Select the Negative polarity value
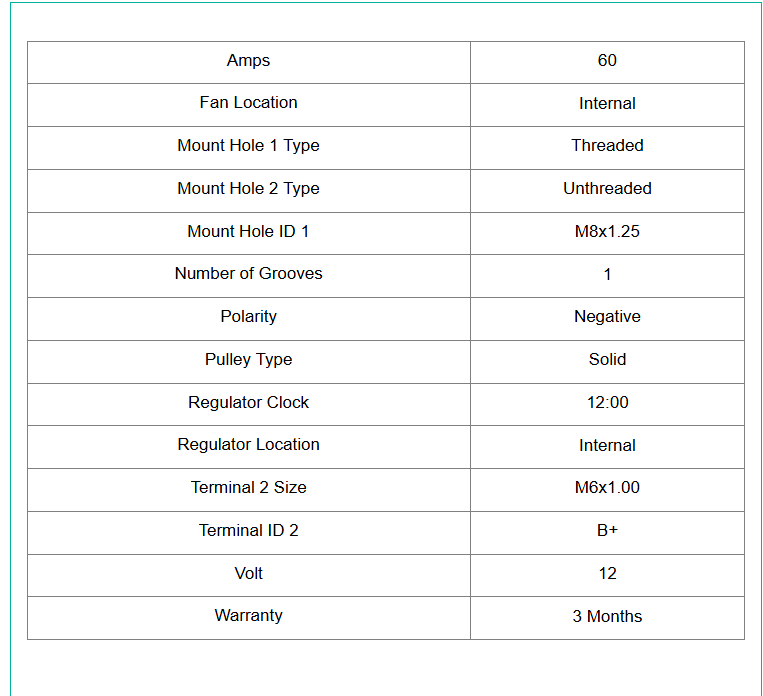Image resolution: width=763 pixels, height=696 pixels. coord(607,317)
